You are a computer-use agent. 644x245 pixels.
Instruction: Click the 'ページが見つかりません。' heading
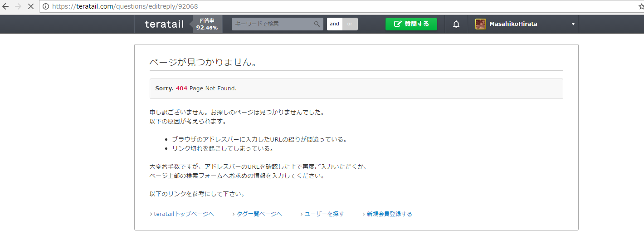click(204, 63)
